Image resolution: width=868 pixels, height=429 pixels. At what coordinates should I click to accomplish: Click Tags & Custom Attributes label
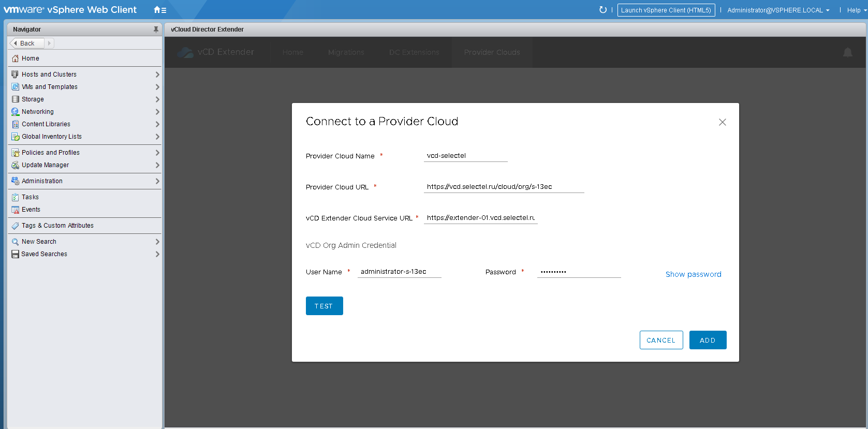[57, 226]
